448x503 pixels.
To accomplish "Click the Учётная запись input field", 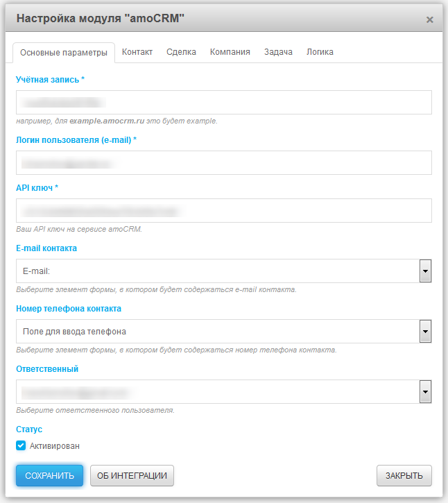I will (x=223, y=102).
